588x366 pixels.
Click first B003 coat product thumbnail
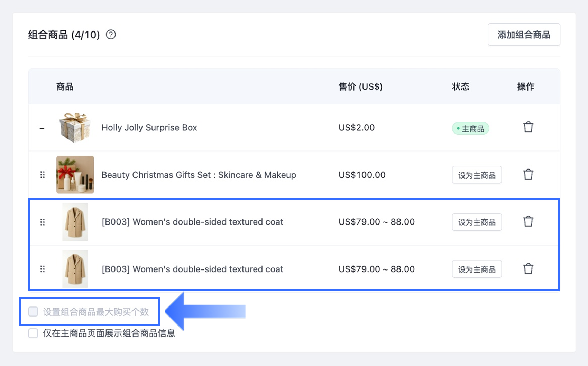(x=75, y=222)
